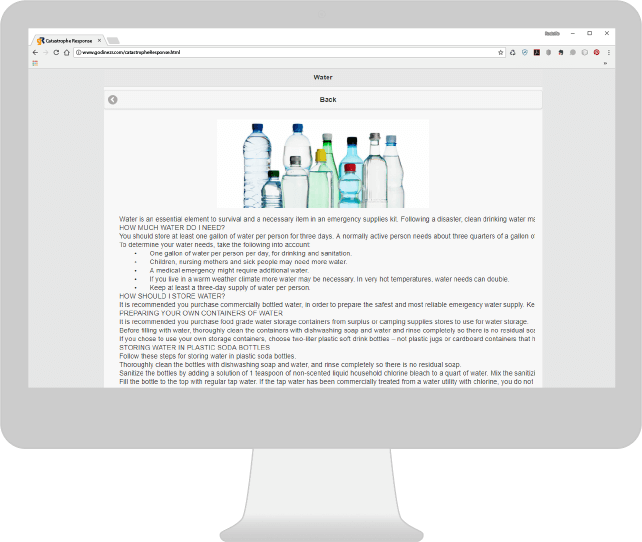Focus the URL address bar
The image size is (642, 542).
287,52
